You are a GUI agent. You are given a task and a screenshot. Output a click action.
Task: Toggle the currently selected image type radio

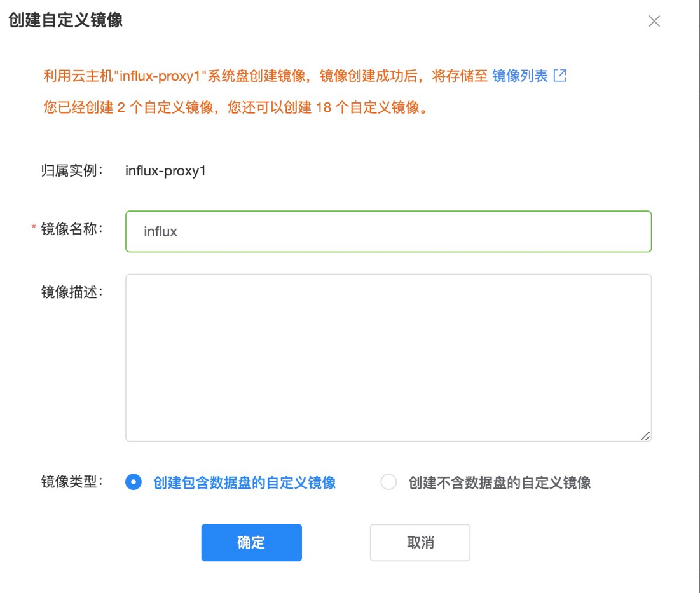134,483
